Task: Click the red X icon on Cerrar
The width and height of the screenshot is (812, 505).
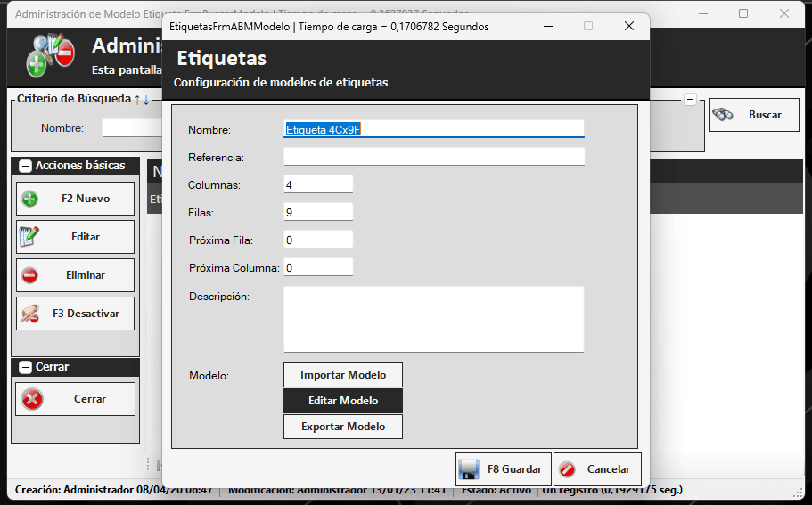Action: click(32, 399)
